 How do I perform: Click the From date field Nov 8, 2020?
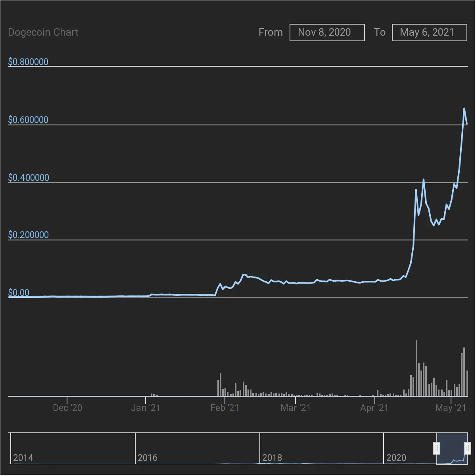pyautogui.click(x=327, y=33)
